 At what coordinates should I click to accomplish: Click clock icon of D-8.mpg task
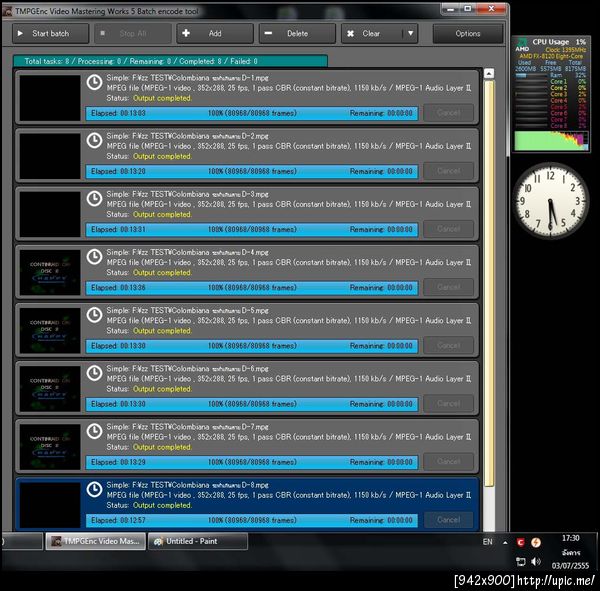[94, 489]
